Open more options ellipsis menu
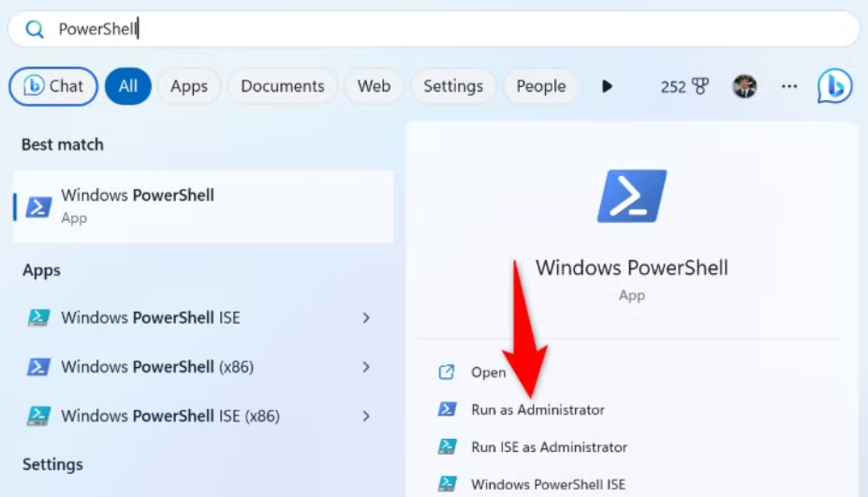The width and height of the screenshot is (868, 497). (789, 86)
